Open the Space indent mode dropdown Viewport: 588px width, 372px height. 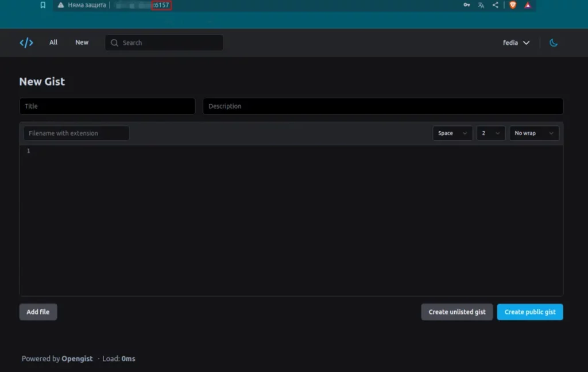[452, 133]
